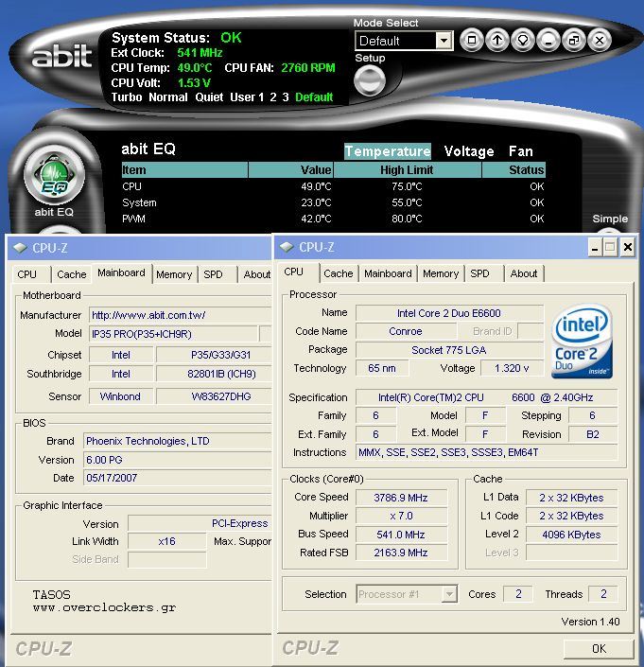Viewport: 644px width, 667px height.
Task: Switch to the Fan tab in abit EQ
Action: (x=521, y=151)
